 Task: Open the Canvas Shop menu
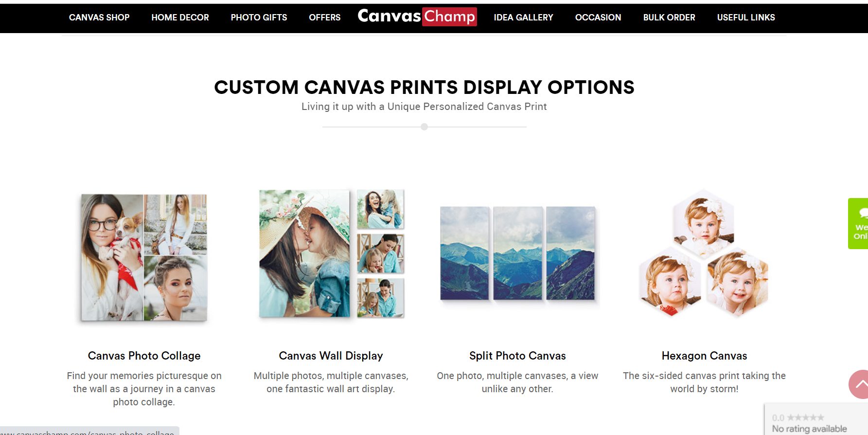point(99,18)
